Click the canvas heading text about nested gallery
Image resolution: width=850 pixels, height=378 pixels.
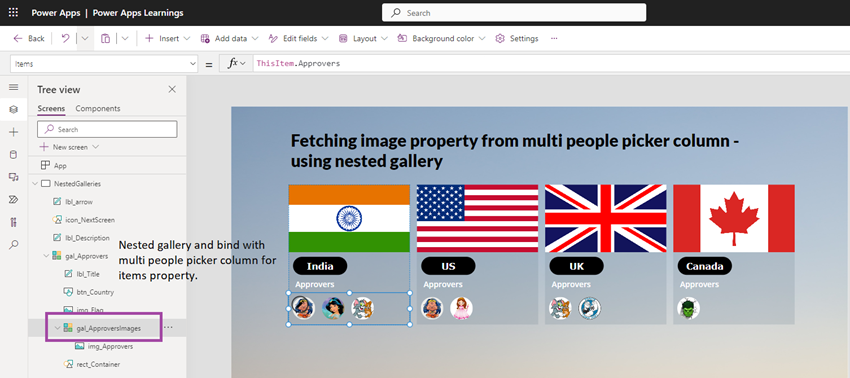coord(516,150)
